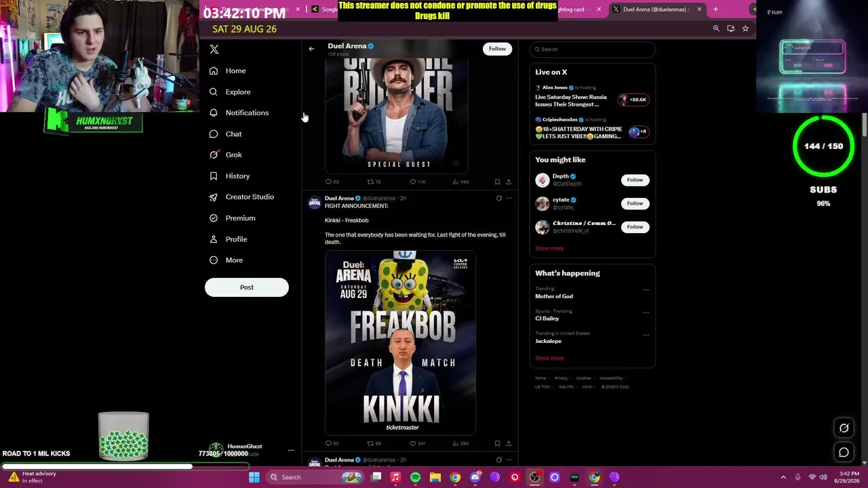This screenshot has width=868, height=488.
Task: Like the Special Guest post
Action: point(412,182)
